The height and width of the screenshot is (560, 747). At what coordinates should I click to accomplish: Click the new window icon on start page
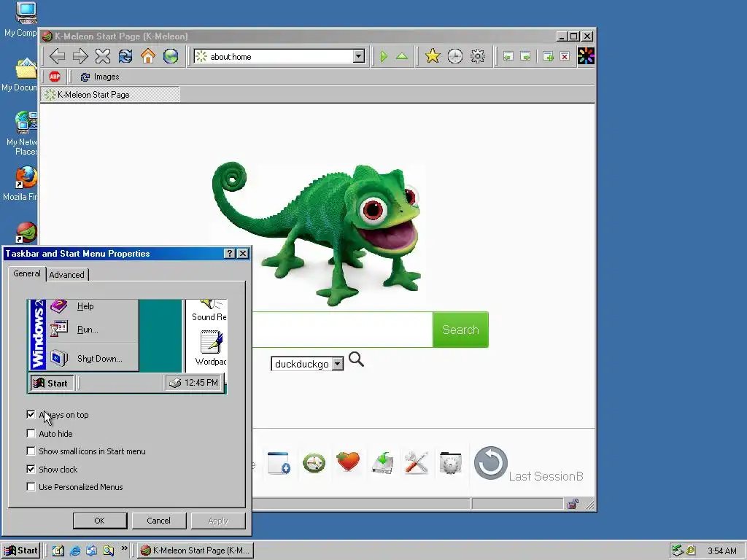pyautogui.click(x=279, y=463)
